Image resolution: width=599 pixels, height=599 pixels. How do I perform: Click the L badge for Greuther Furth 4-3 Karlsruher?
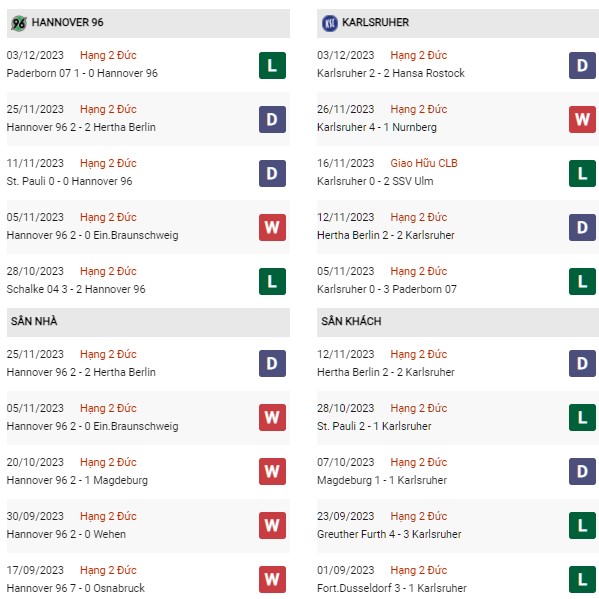582,525
